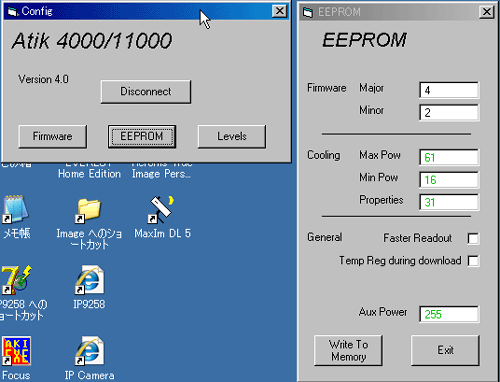This screenshot has width=500, height=382.
Task: Open the Firmware dialog from Config
Action: [53, 136]
